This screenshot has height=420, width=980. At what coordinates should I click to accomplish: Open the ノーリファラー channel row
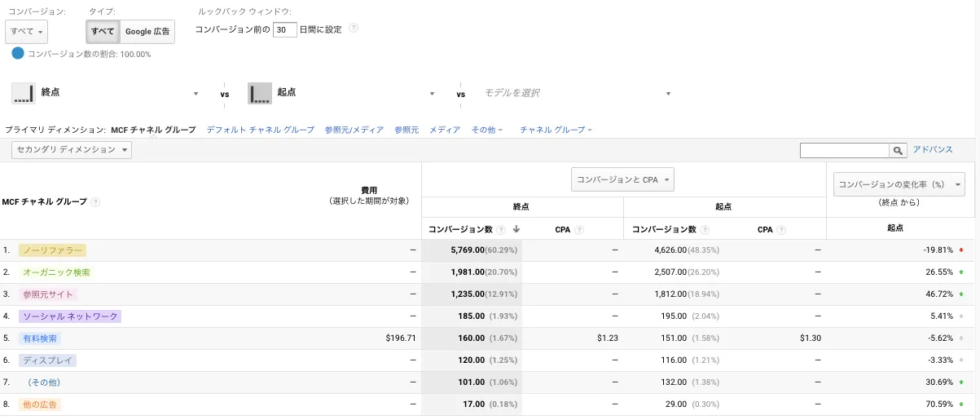pyautogui.click(x=52, y=250)
